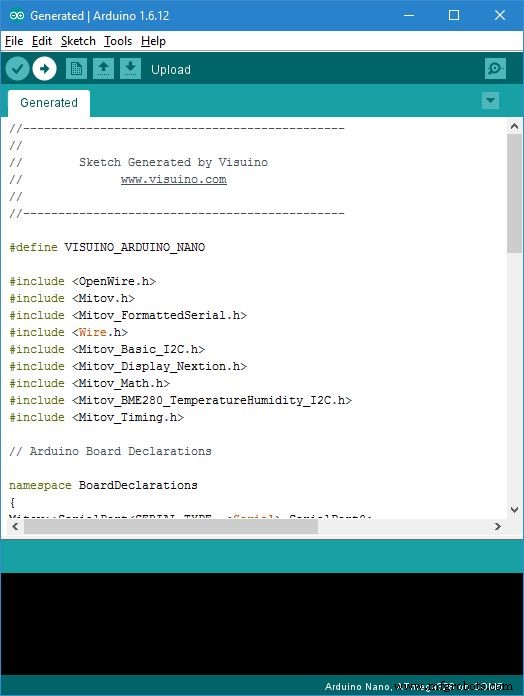Open the Tools menu

tap(118, 41)
